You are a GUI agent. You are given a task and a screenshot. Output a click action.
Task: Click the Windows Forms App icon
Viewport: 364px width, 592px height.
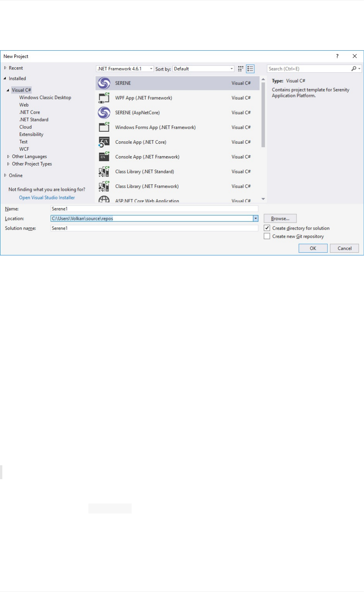pyautogui.click(x=104, y=127)
